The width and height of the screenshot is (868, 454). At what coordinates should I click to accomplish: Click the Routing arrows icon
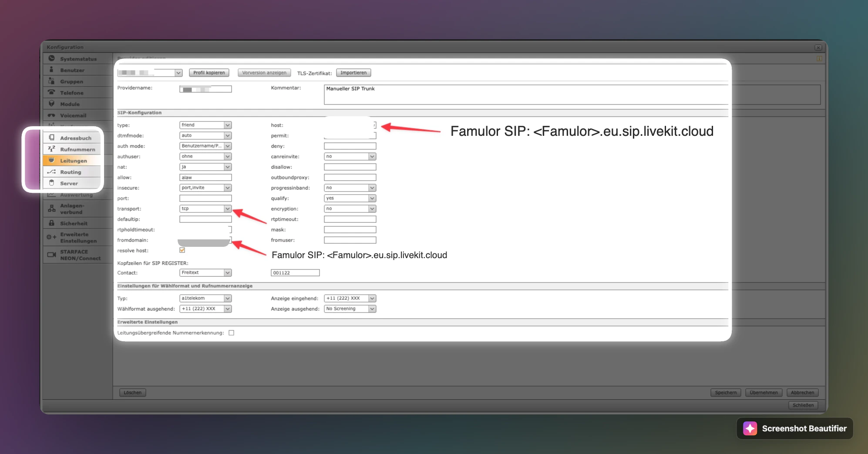point(51,172)
